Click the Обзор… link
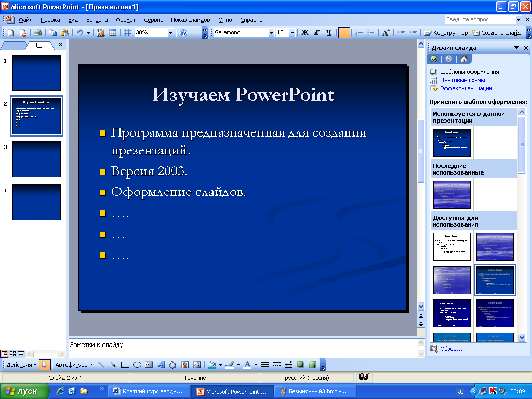 pyautogui.click(x=451, y=349)
